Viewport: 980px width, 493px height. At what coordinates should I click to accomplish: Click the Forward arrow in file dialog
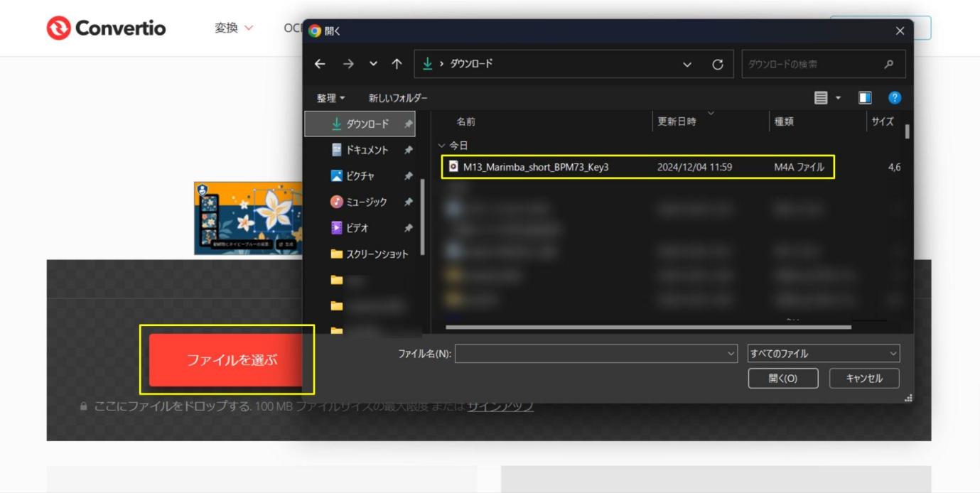348,64
